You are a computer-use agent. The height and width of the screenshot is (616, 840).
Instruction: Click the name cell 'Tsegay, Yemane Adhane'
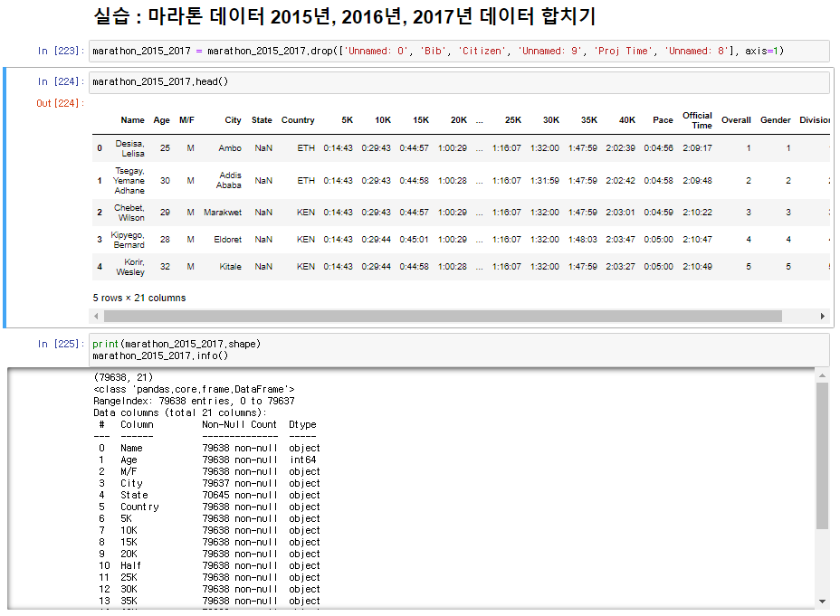point(129,180)
